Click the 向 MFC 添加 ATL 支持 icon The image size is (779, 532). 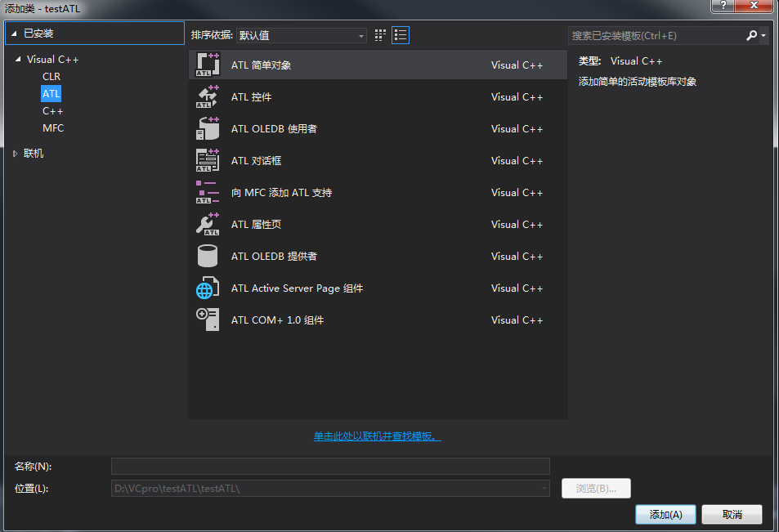(208, 192)
